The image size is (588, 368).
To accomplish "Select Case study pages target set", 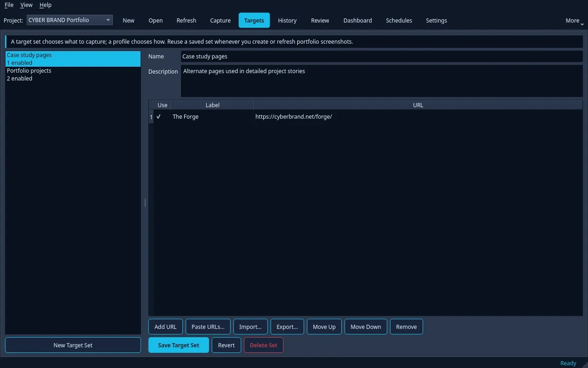I will [x=73, y=59].
